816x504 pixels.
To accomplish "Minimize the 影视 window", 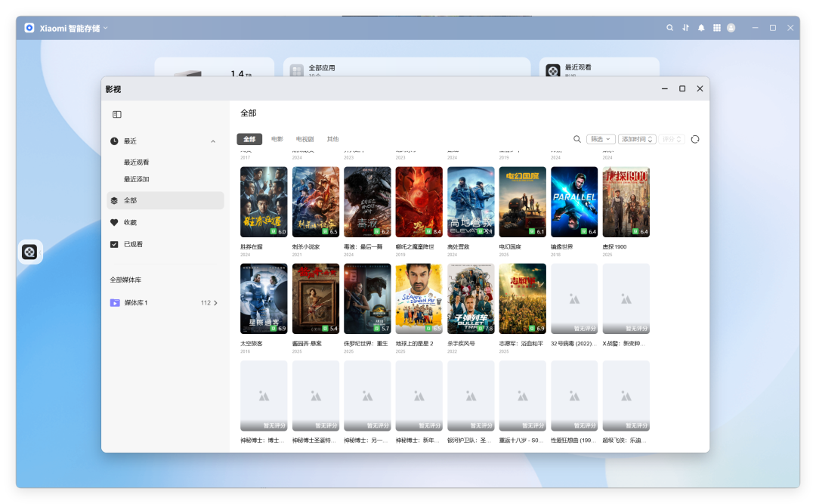I will point(665,88).
